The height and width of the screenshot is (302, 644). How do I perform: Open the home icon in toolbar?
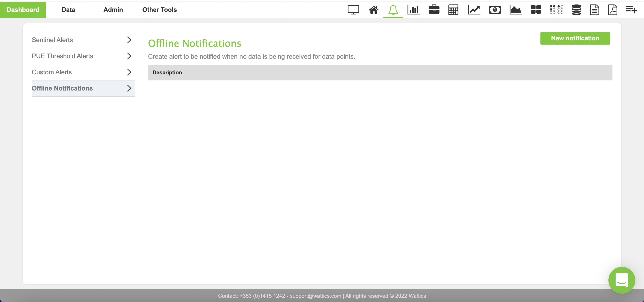374,10
